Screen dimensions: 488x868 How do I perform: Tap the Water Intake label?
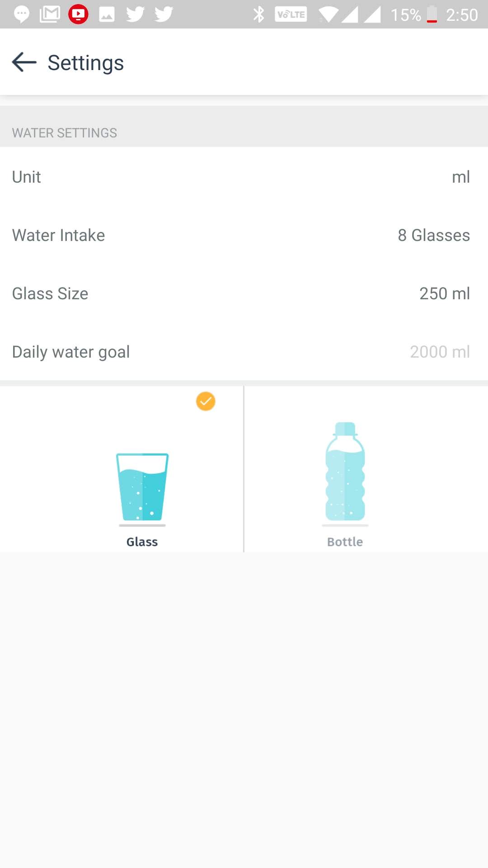click(x=58, y=235)
